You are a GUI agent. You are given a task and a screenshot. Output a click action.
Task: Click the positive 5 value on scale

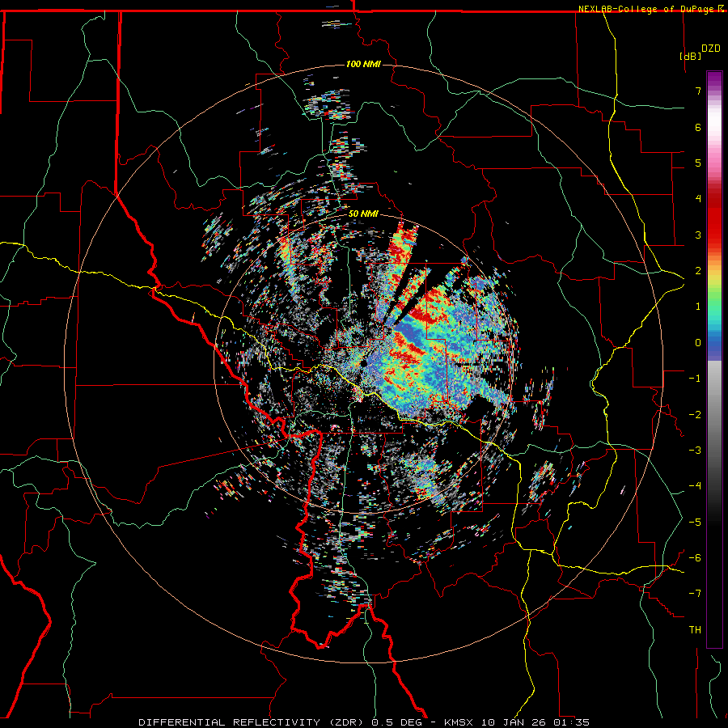[x=698, y=163]
